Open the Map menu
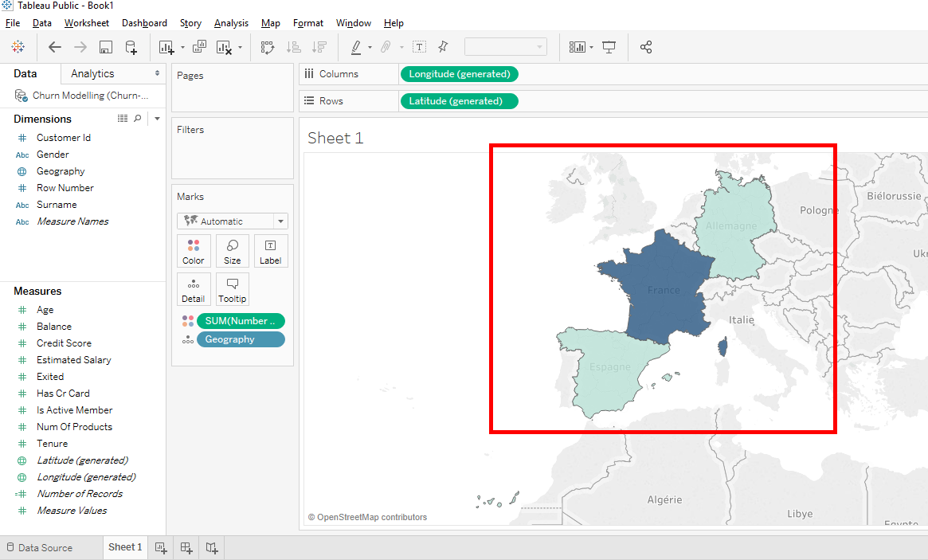Viewport: 928px width, 560px height. [x=270, y=22]
